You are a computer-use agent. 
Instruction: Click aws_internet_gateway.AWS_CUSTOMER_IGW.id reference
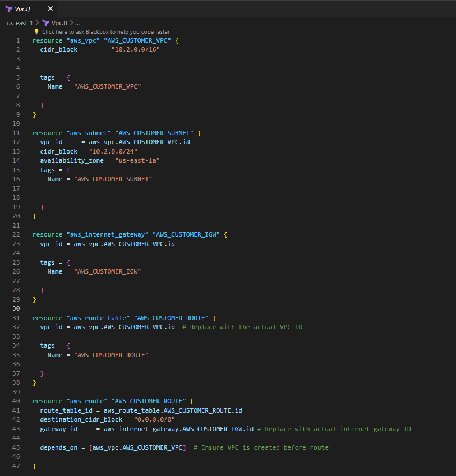[178, 429]
